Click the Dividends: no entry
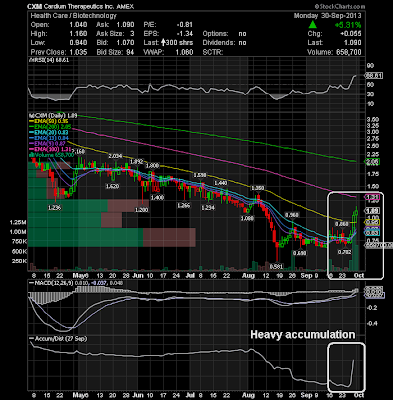Image resolution: width=393 pixels, height=400 pixels. point(224,43)
